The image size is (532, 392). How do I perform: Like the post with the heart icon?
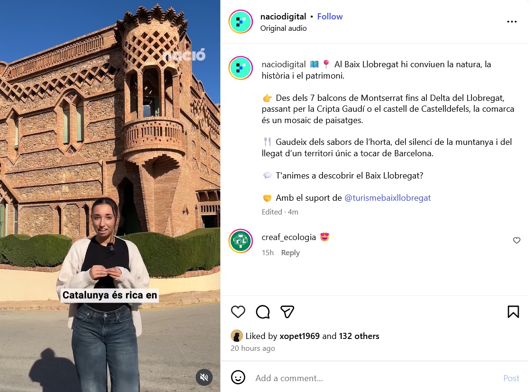point(238,312)
